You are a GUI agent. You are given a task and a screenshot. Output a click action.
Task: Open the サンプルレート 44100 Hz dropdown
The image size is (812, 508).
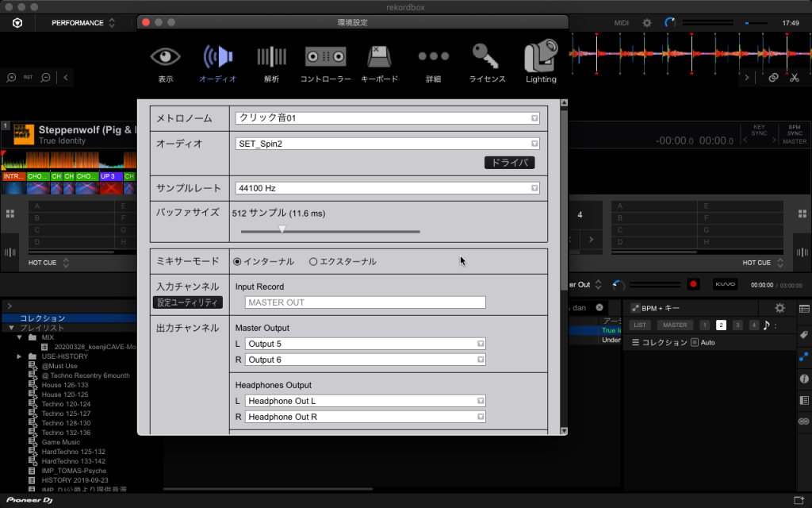point(387,188)
